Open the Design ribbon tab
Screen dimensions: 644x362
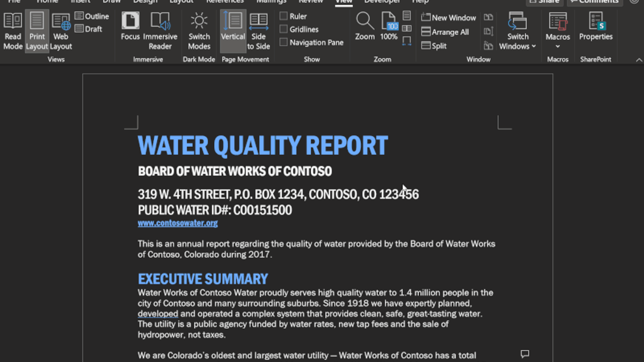[145, 2]
